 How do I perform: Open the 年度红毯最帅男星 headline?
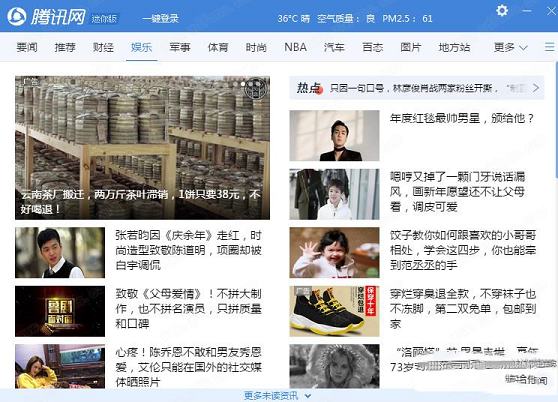click(x=462, y=118)
